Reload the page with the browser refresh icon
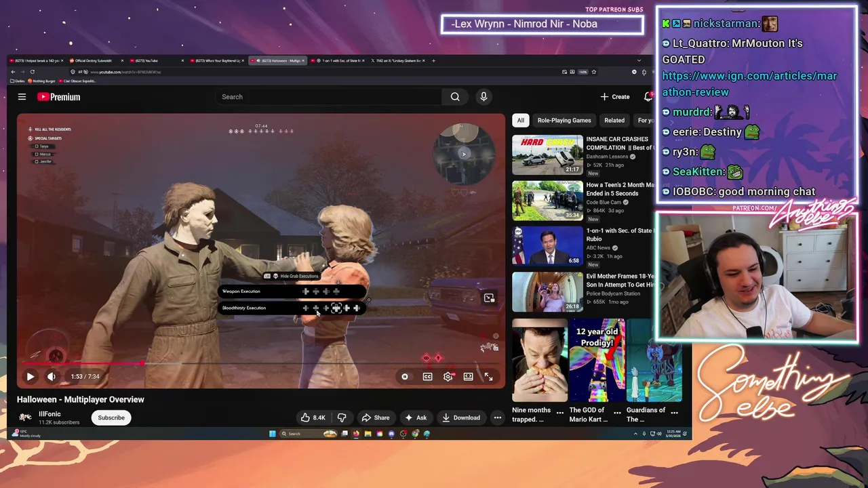The image size is (868, 488). [32, 72]
